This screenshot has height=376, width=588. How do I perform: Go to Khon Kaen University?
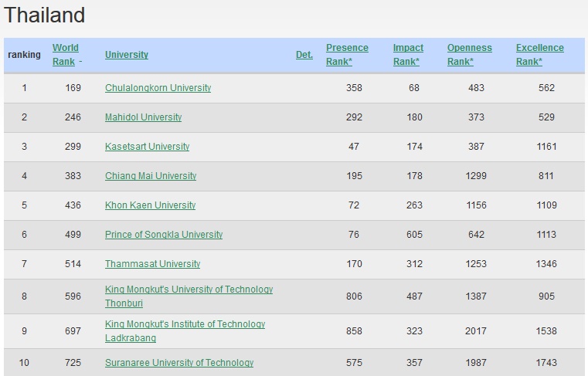click(x=150, y=205)
